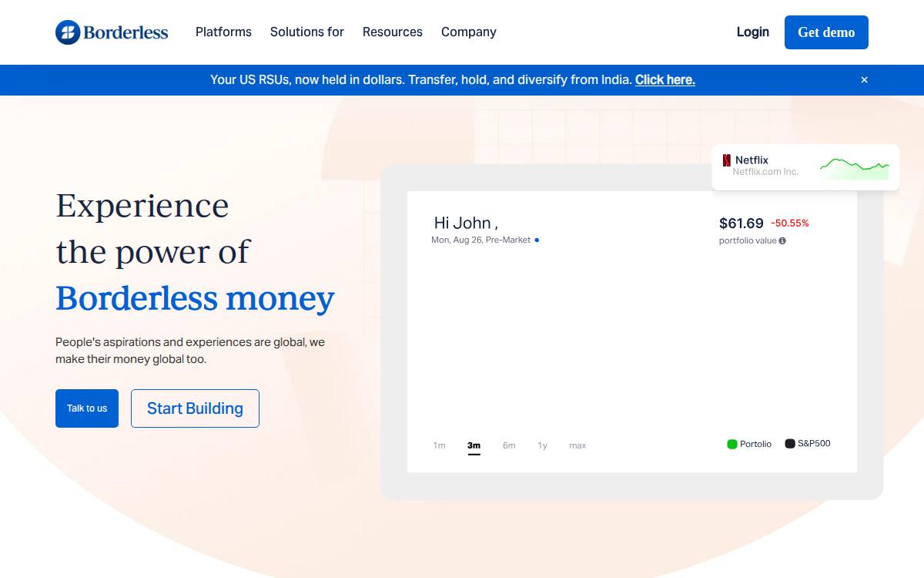
Task: Click the Borderless logo
Action: 112,32
